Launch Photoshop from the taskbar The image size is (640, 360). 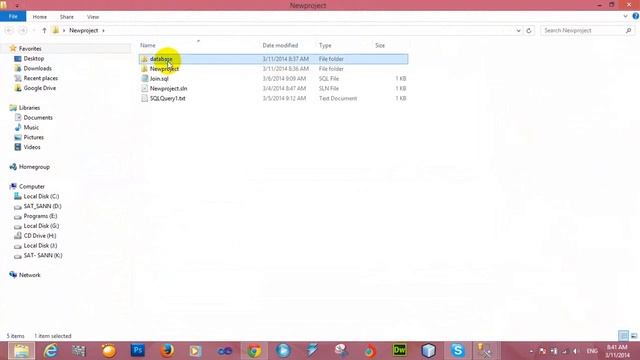[138, 351]
